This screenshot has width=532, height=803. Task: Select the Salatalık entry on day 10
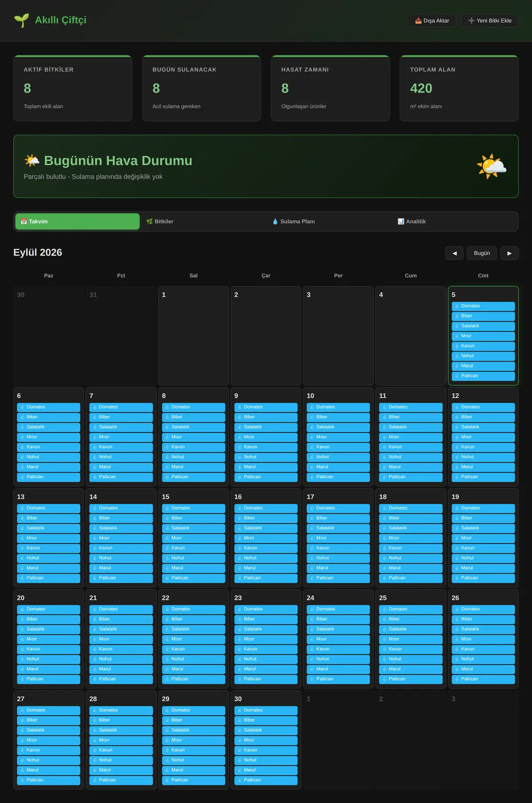tap(338, 427)
